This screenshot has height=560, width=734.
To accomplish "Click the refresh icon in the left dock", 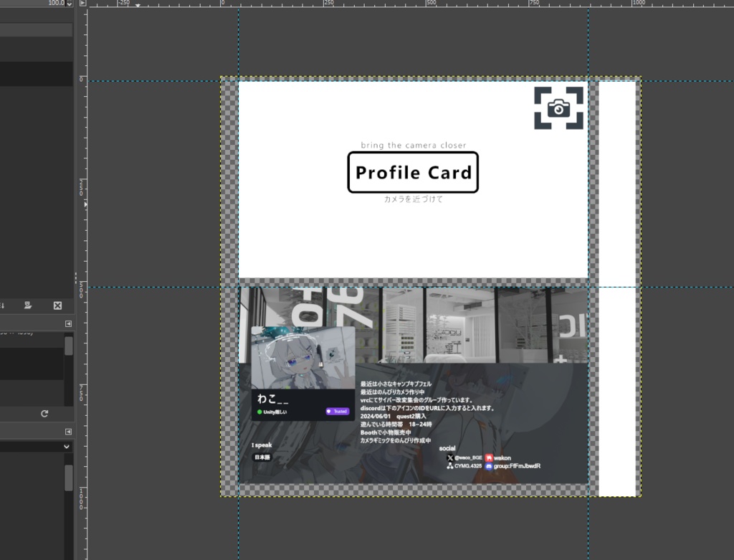I will 44,414.
